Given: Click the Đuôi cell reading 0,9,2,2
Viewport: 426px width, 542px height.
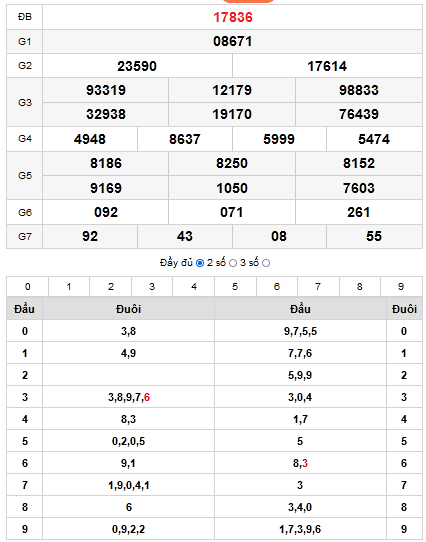Looking at the screenshot, I should [129, 529].
